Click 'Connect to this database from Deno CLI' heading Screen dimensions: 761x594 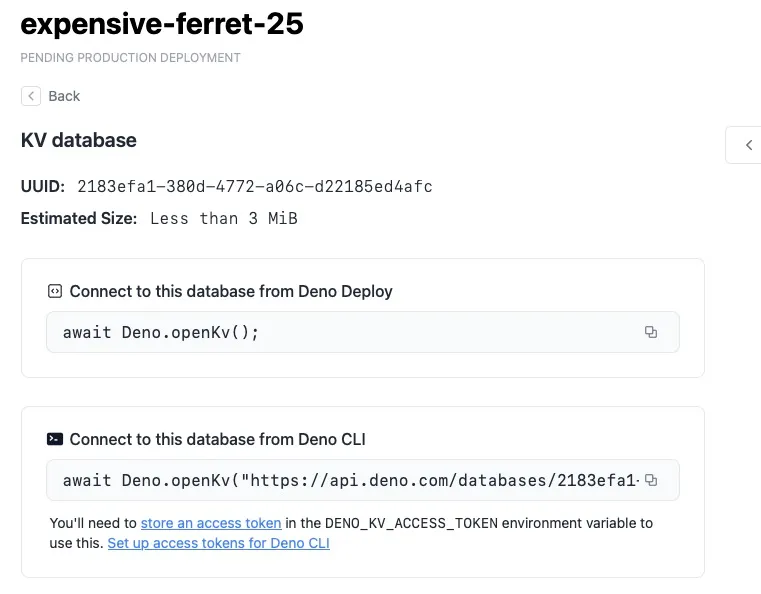click(217, 439)
